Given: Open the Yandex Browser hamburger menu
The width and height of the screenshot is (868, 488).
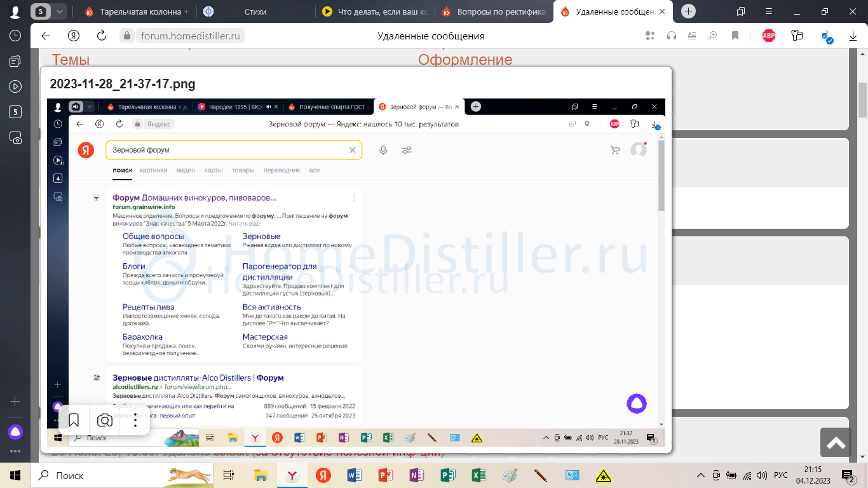Looking at the screenshot, I should pyautogui.click(x=769, y=11).
